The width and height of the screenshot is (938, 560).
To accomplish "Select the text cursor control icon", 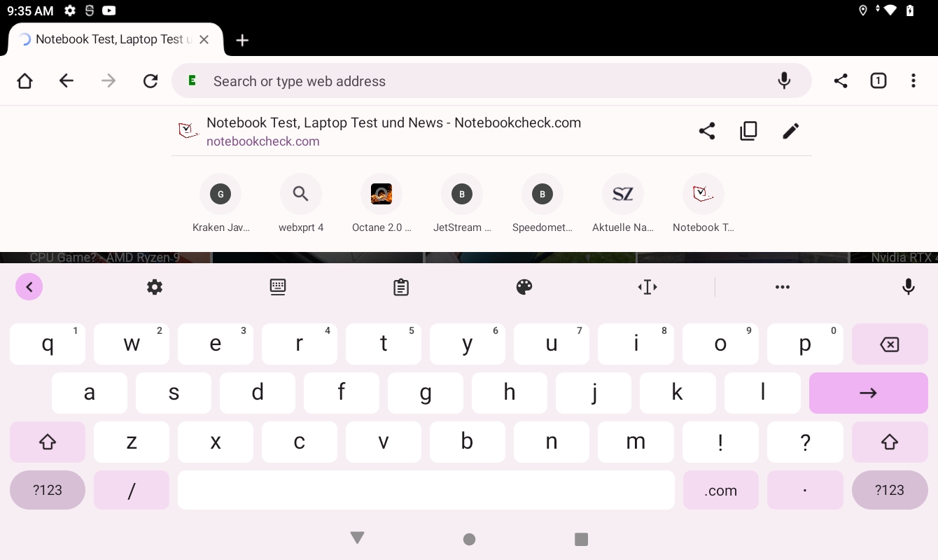I will (647, 287).
